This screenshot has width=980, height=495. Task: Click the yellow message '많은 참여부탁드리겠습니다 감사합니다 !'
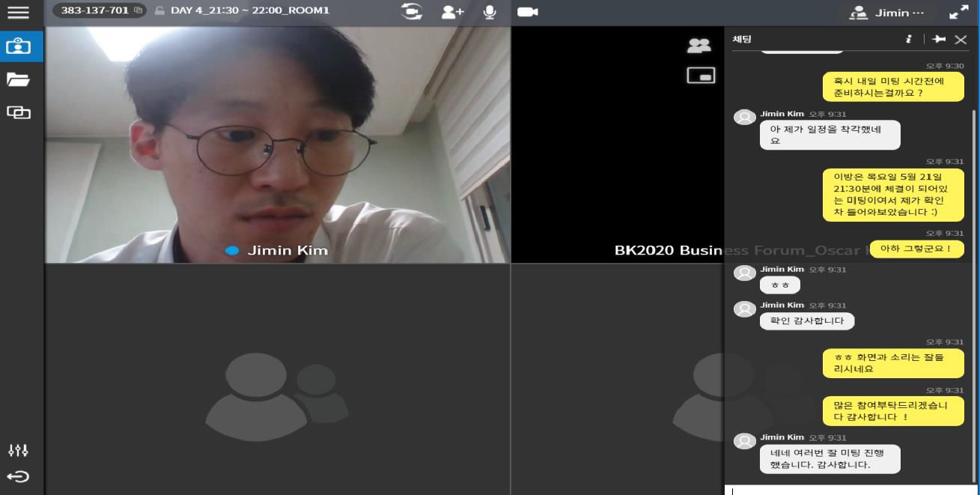click(x=893, y=411)
